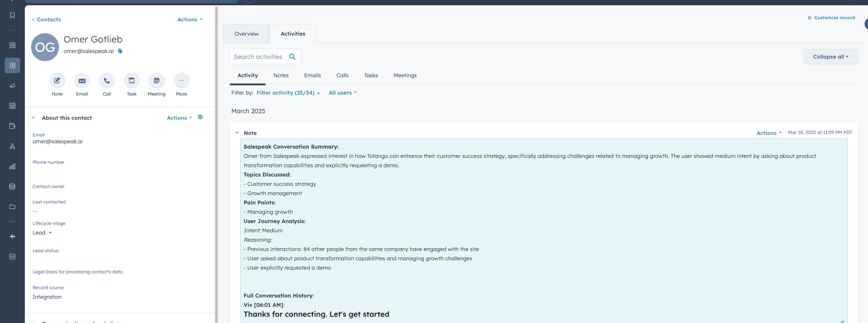Open Marketing megaphone icon in sidebar

12,86
